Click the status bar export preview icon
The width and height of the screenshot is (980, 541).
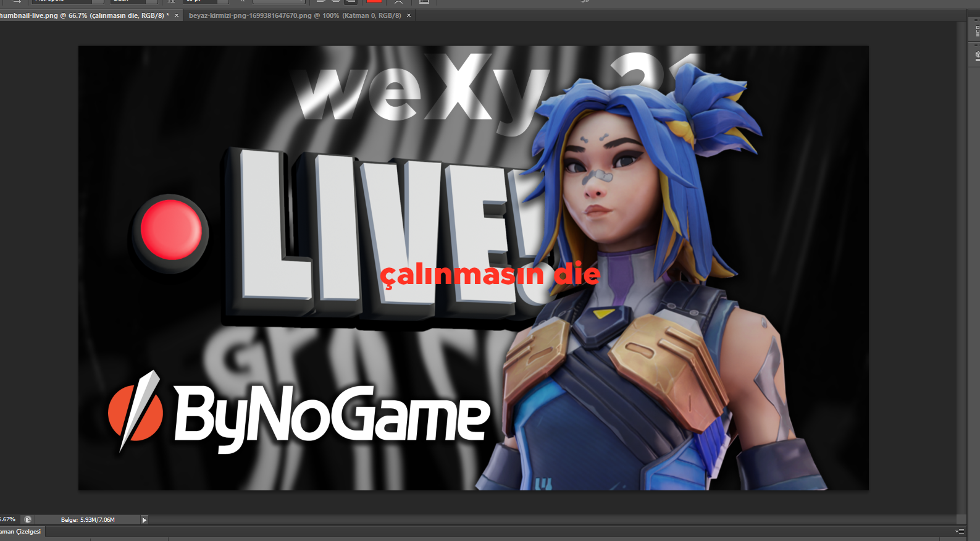[x=28, y=519]
